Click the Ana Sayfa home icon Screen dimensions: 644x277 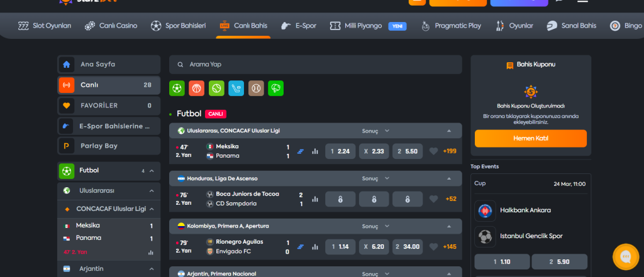pos(67,65)
